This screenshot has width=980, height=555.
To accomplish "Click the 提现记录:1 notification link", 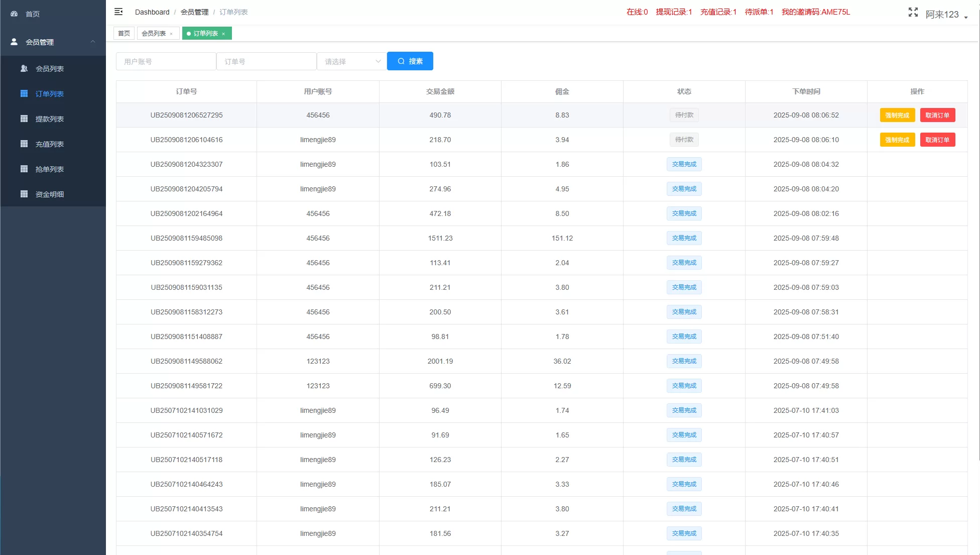I will [674, 12].
